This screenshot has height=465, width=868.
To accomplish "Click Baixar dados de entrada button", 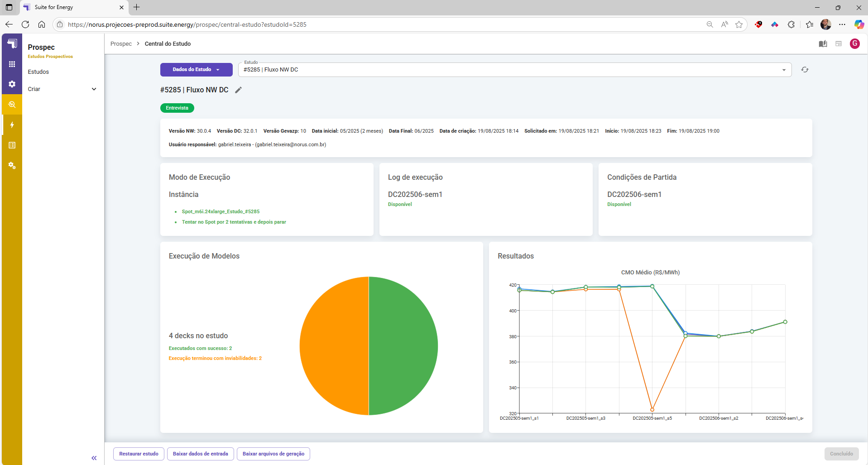I will tap(200, 454).
